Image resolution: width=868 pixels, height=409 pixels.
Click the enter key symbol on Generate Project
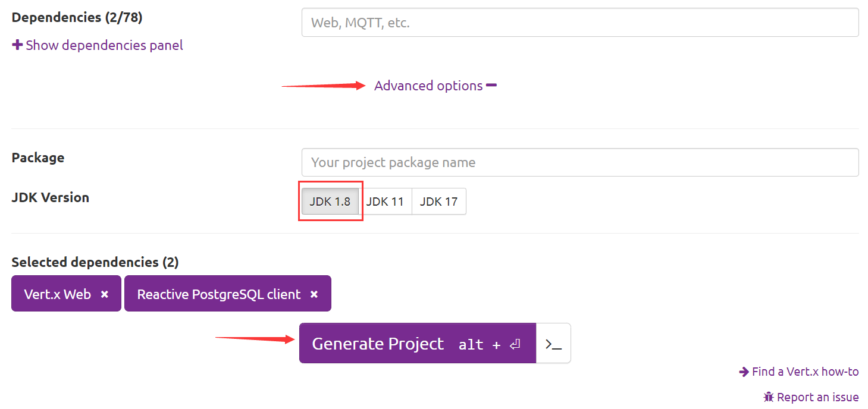click(515, 344)
